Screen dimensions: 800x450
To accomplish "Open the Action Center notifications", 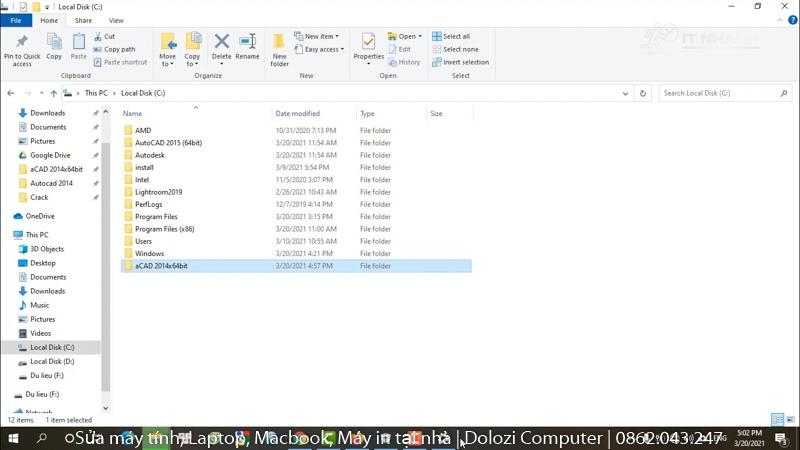I will pyautogui.click(x=782, y=439).
